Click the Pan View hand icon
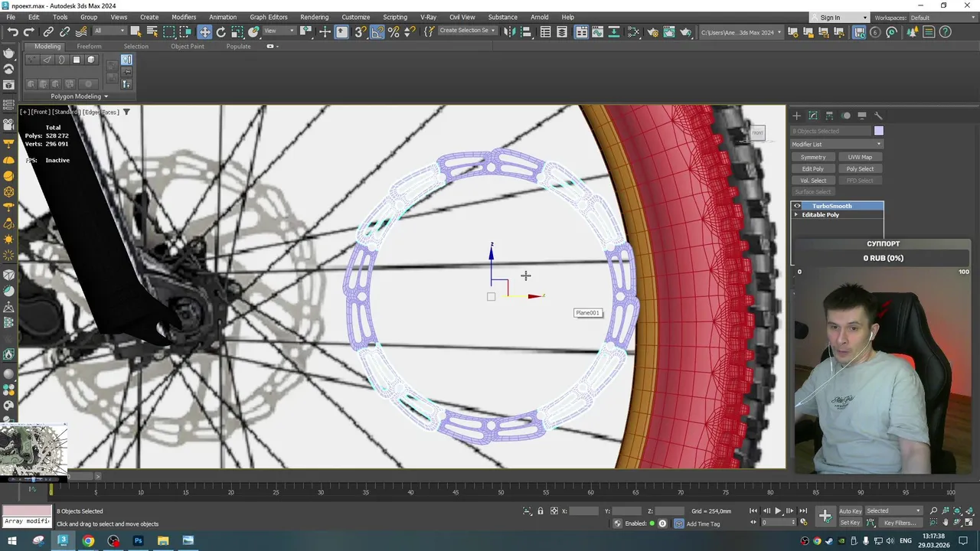The width and height of the screenshot is (980, 551). click(946, 523)
